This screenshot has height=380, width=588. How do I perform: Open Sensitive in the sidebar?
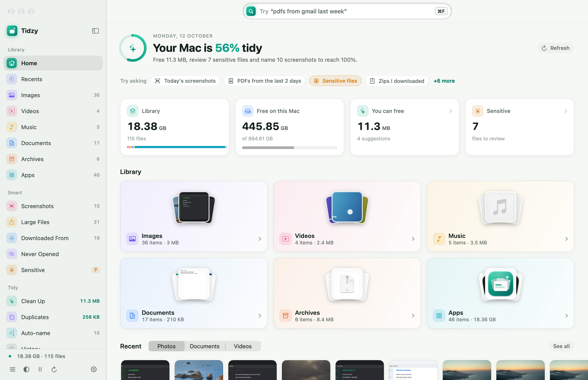pos(53,270)
